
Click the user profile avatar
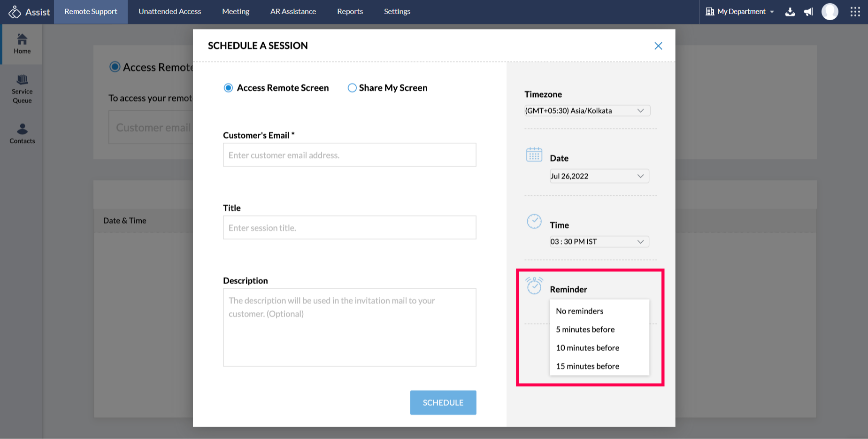pyautogui.click(x=830, y=12)
